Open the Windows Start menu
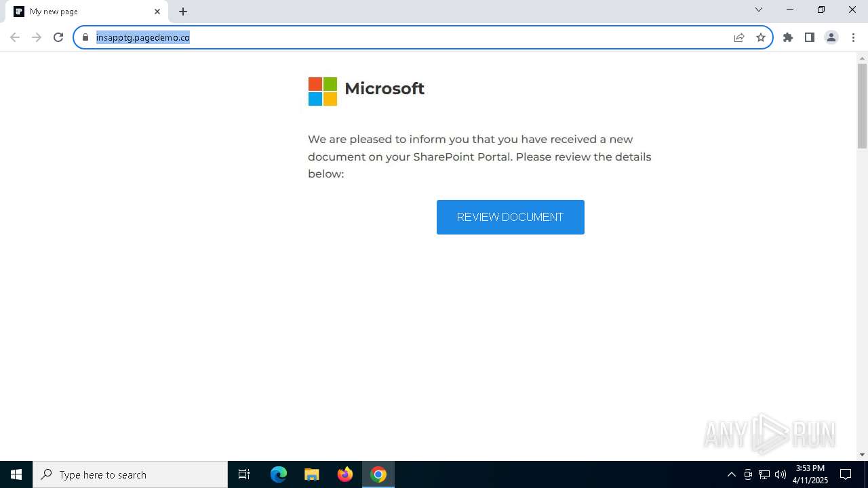This screenshot has width=868, height=488. point(16,474)
